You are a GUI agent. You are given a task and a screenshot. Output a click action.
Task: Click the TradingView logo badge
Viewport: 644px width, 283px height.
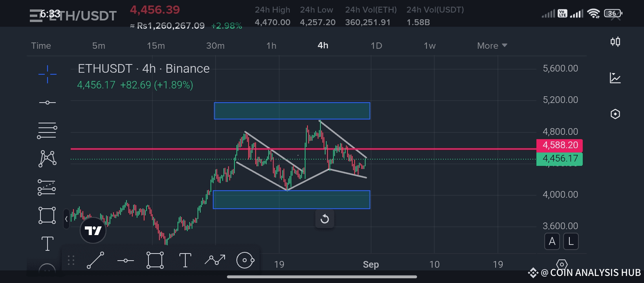tap(93, 230)
